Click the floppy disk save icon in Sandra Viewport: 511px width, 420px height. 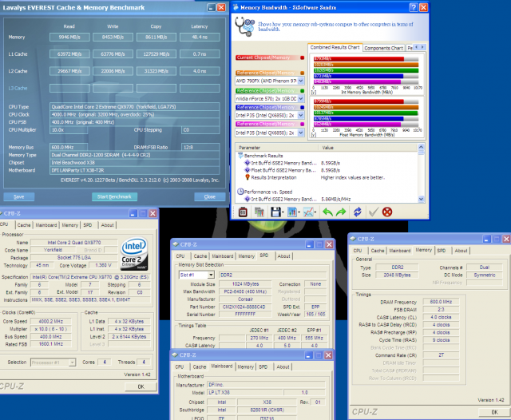tap(275, 212)
